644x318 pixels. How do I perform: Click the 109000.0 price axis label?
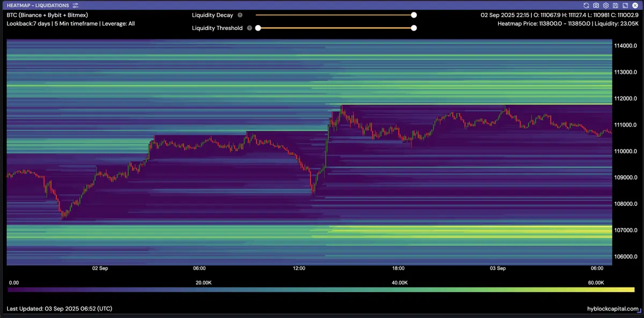point(625,178)
